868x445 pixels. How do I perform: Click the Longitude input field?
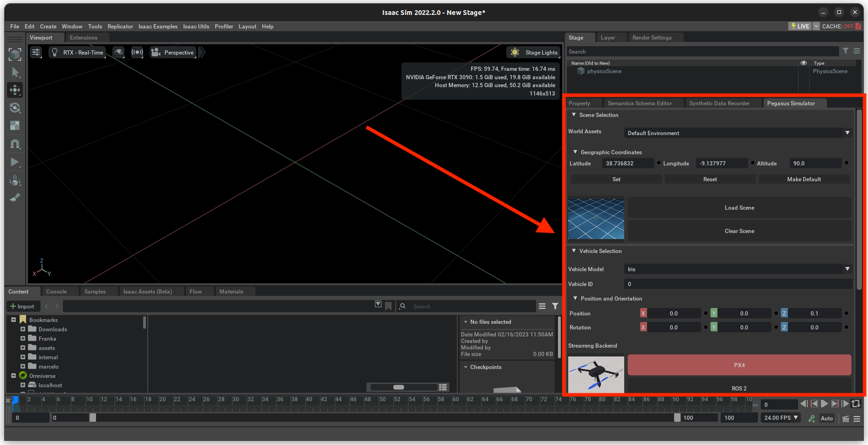click(x=722, y=164)
